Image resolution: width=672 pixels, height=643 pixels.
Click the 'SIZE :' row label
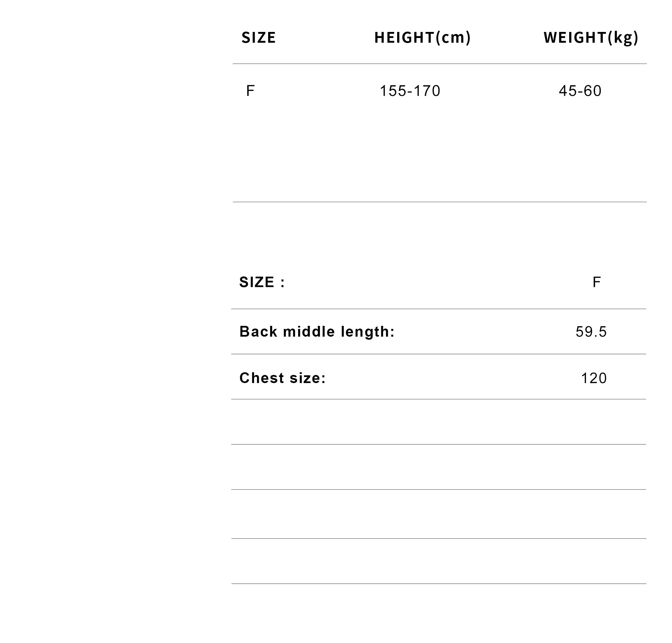(262, 282)
